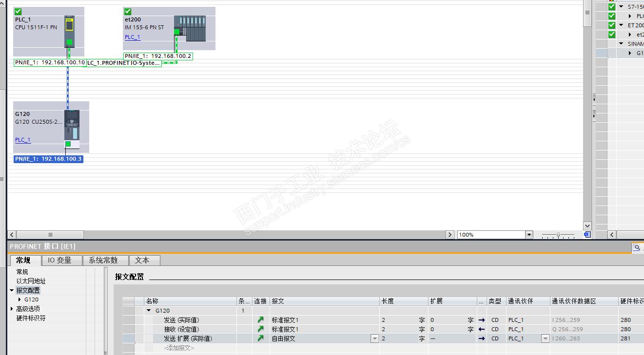The image size is (644, 355).
Task: Switch to the 文本 tab
Action: 145,261
